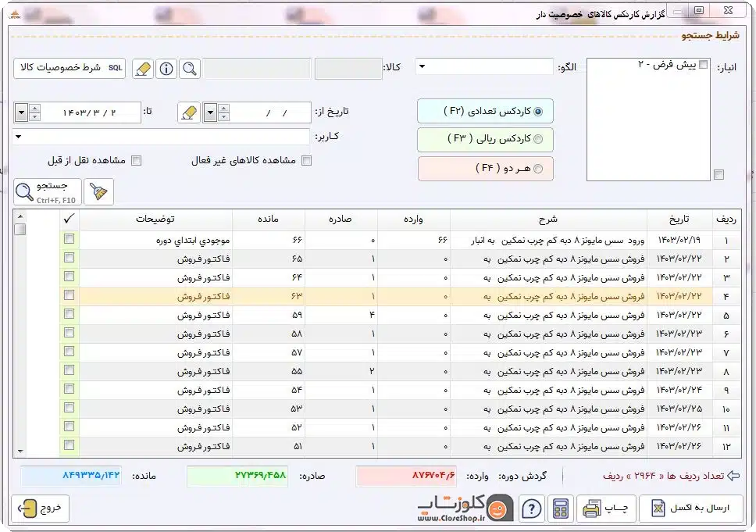Click the توضیحات column header
Viewport: 756px width, 532px height.
click(155, 220)
